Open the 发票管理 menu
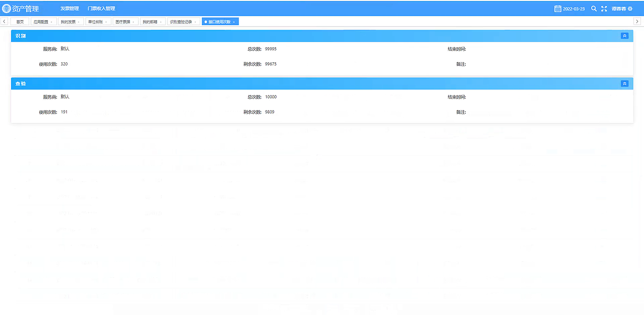 [x=69, y=9]
